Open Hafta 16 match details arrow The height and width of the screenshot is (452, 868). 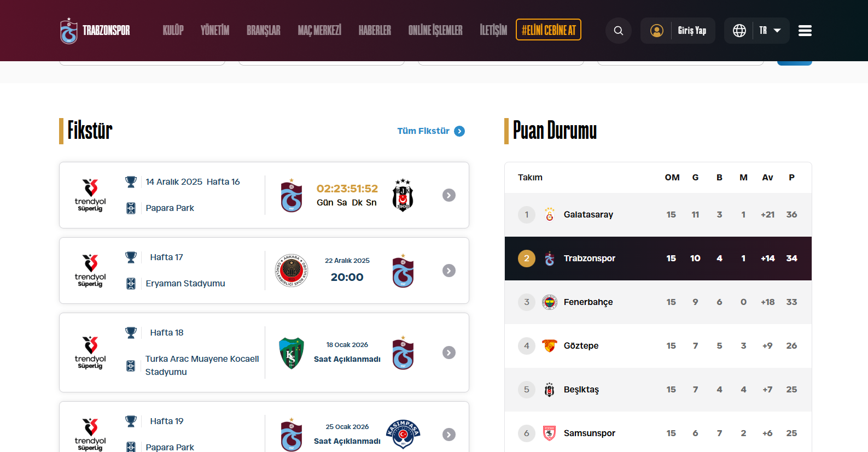click(449, 195)
